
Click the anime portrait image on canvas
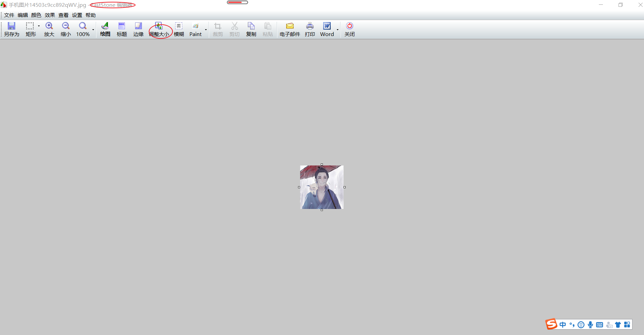322,187
